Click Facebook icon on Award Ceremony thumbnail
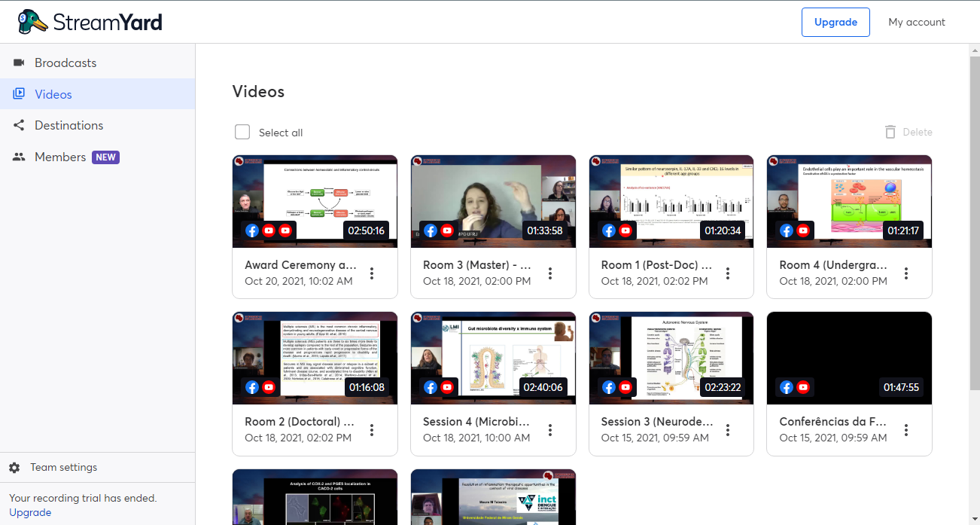The width and height of the screenshot is (980, 525). pos(252,230)
